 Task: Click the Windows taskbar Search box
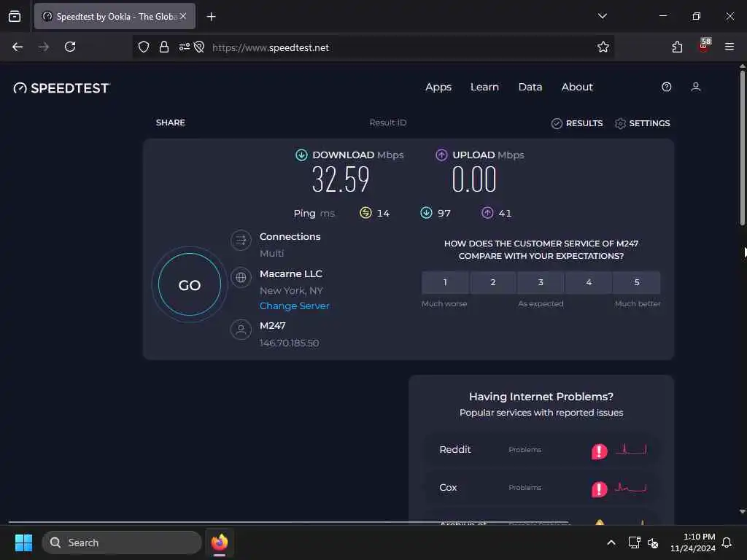click(122, 542)
